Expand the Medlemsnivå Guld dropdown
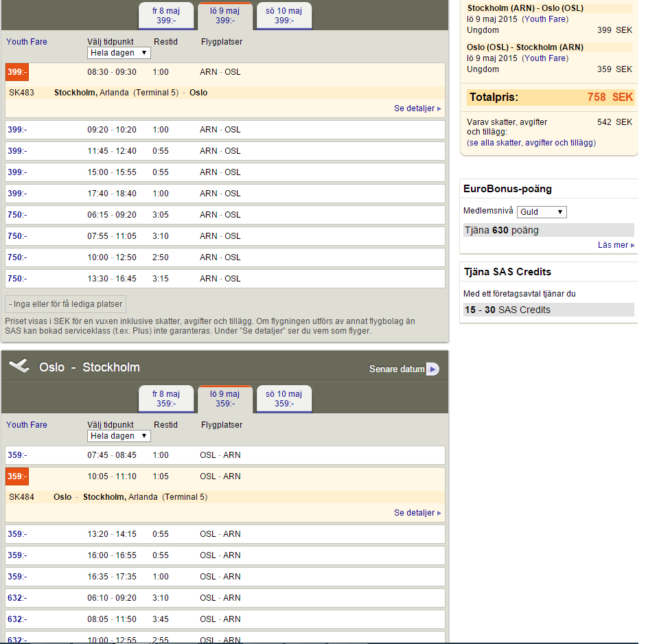Screen dimensions: 659x644 (542, 212)
